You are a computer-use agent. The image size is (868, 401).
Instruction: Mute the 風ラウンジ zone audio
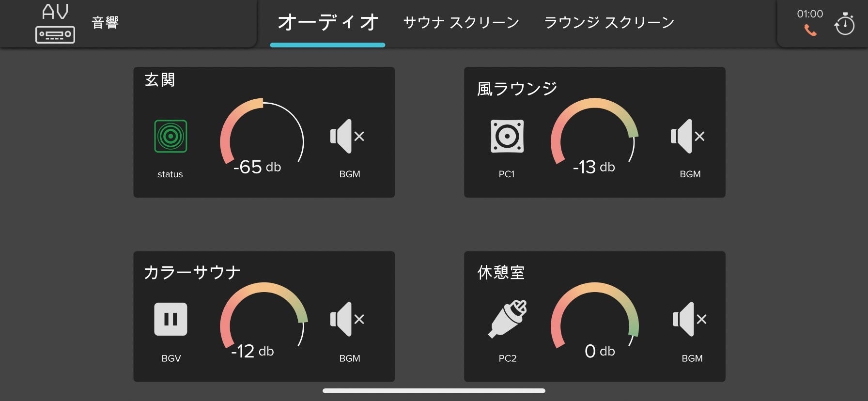click(688, 137)
